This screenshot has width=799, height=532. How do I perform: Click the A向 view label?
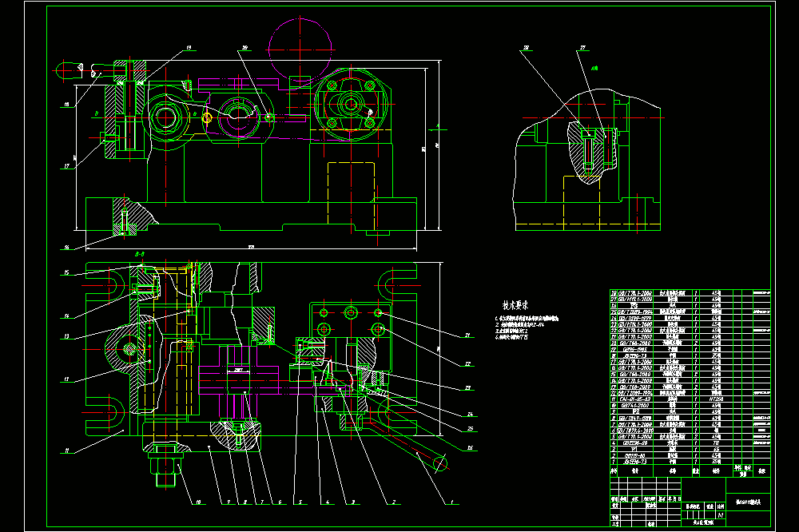(594, 68)
